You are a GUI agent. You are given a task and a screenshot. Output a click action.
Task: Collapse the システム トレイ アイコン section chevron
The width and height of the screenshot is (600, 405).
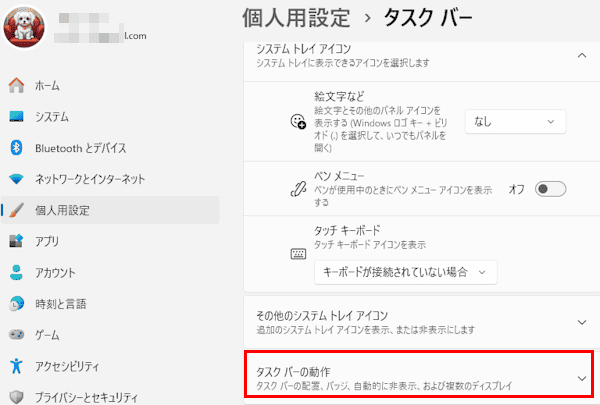pos(582,56)
